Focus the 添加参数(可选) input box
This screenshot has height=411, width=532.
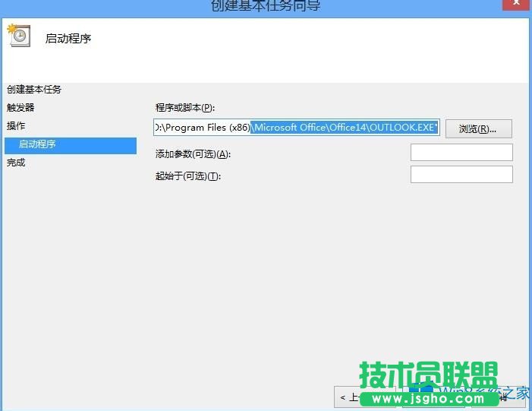point(461,153)
